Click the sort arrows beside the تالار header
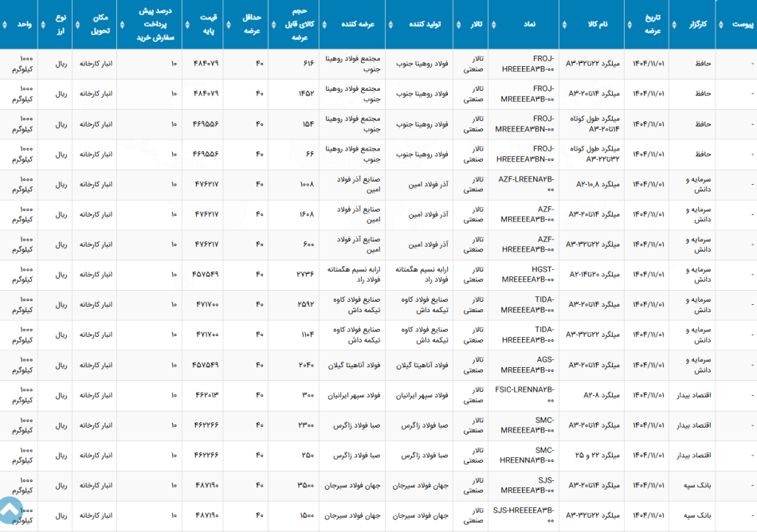 coord(459,25)
